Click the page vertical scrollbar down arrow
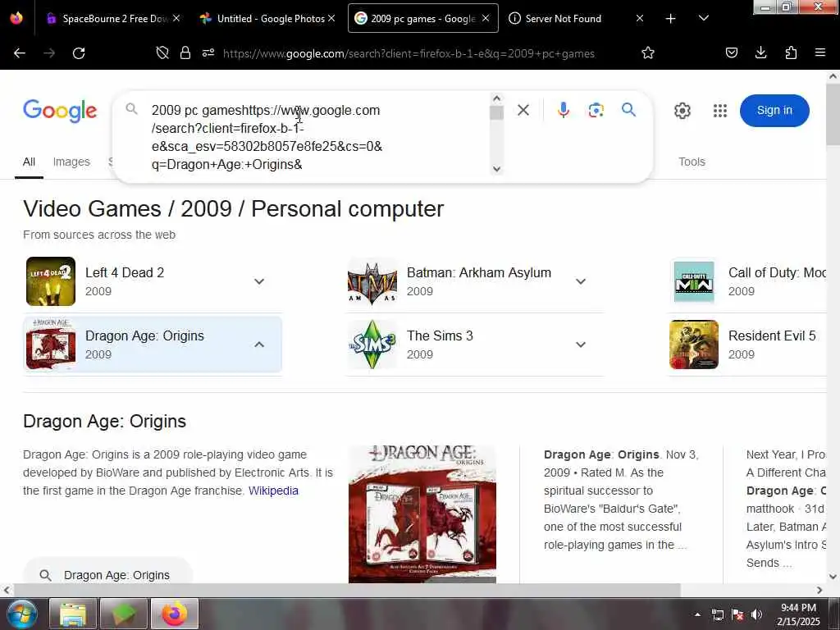The image size is (840, 630). [833, 577]
